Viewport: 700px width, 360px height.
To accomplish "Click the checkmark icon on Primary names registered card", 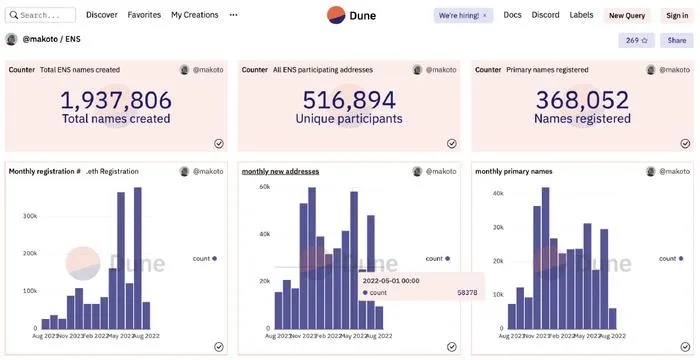I will 685,143.
